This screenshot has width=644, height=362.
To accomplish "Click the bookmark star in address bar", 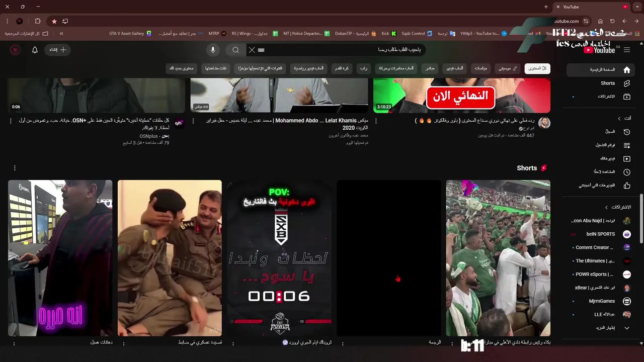I will tap(54, 21).
